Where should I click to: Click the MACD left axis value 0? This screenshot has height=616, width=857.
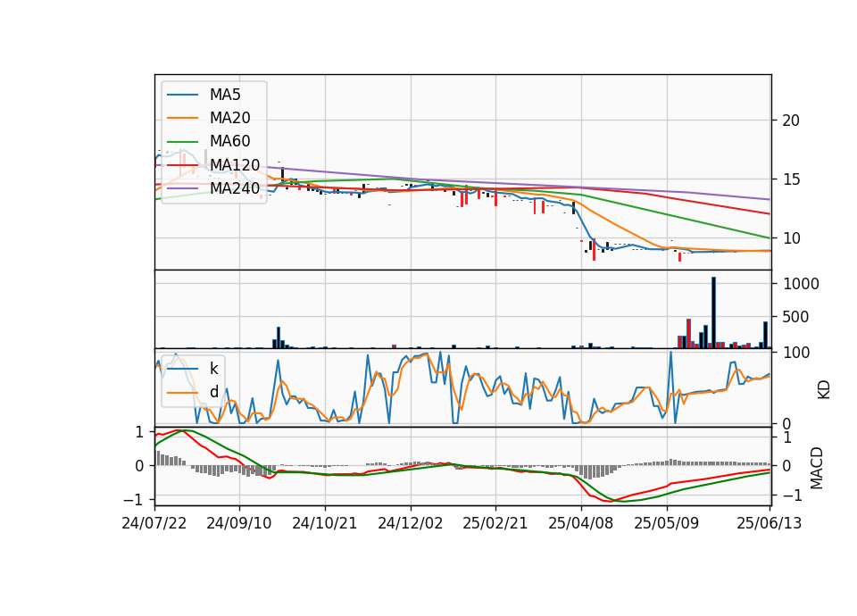139,466
